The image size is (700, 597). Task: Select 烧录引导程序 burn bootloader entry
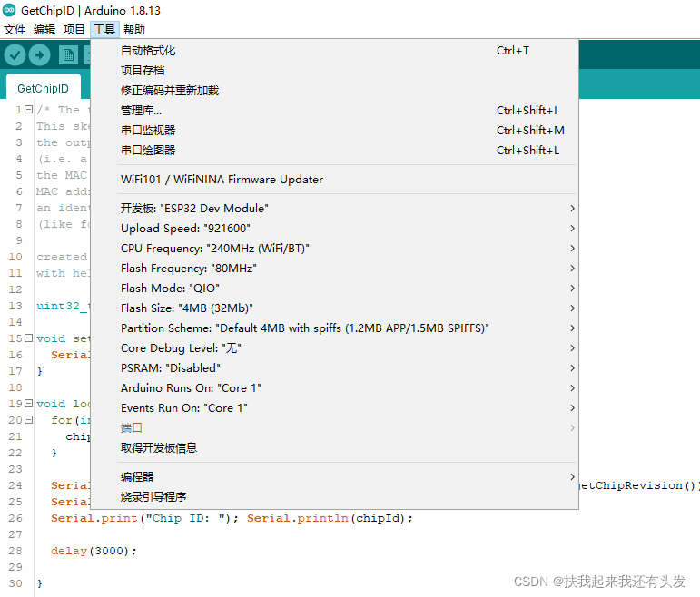(x=335, y=496)
